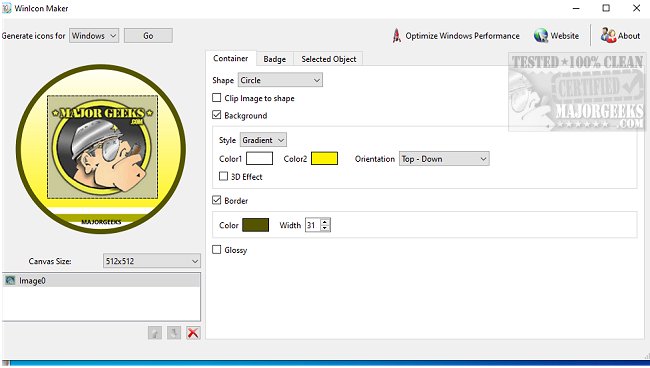The image size is (650, 368).
Task: Toggle the 3D Effect checkbox
Action: 223,176
